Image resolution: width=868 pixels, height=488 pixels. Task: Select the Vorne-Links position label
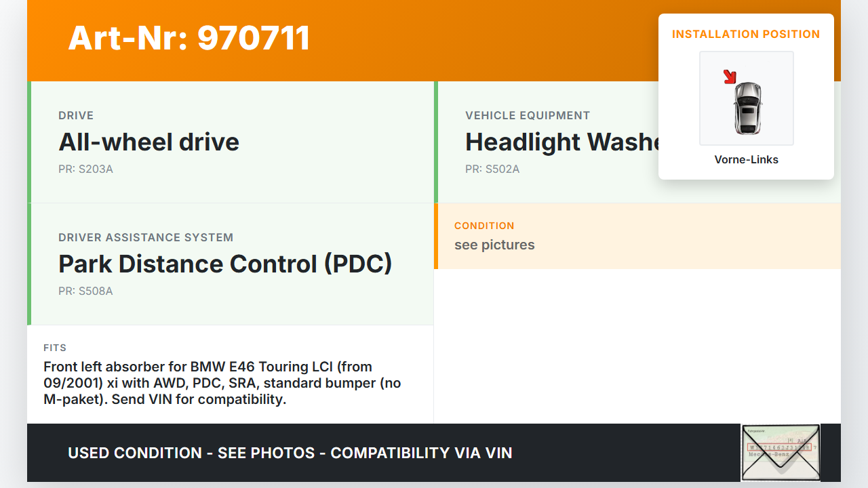click(746, 160)
